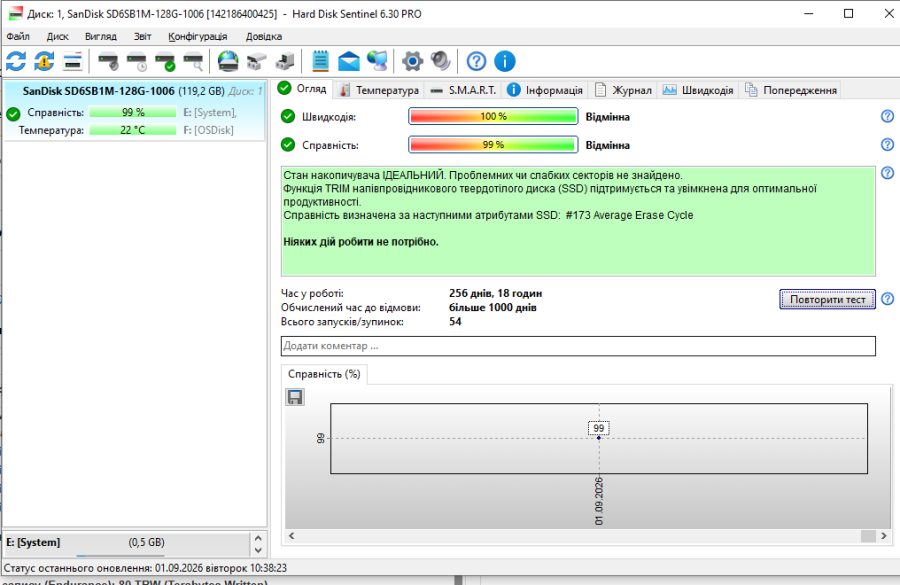Image resolution: width=900 pixels, height=585 pixels.
Task: Click the computer tower with binoculars icon
Action: (285, 61)
